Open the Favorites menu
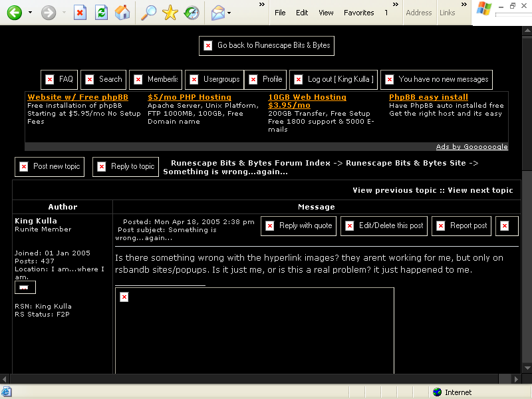532x399 pixels. 358,13
